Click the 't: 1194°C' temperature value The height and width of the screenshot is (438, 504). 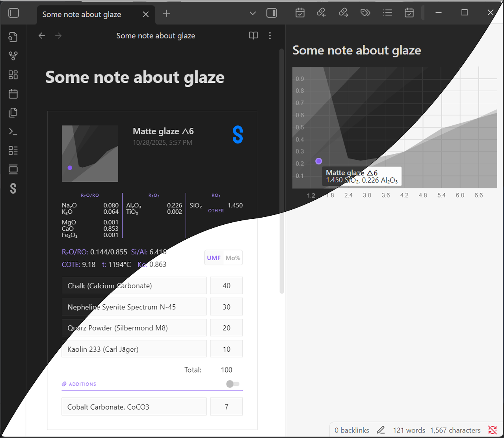[x=116, y=265]
